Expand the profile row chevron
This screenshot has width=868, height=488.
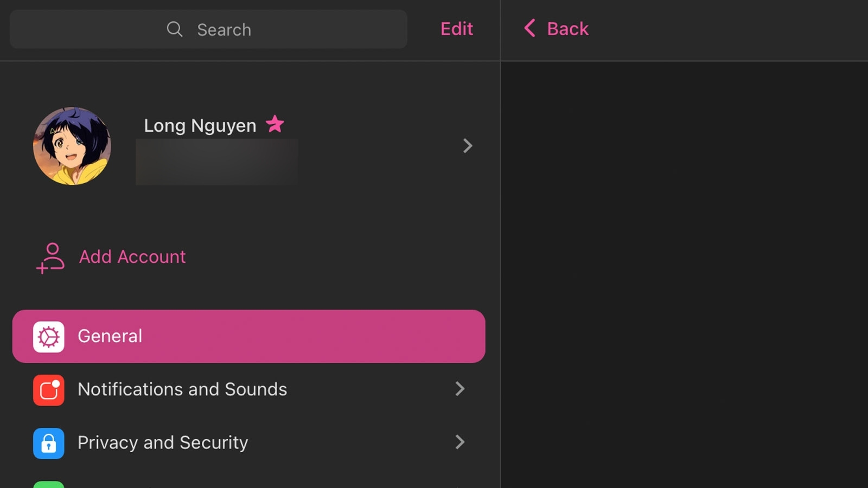[468, 145]
